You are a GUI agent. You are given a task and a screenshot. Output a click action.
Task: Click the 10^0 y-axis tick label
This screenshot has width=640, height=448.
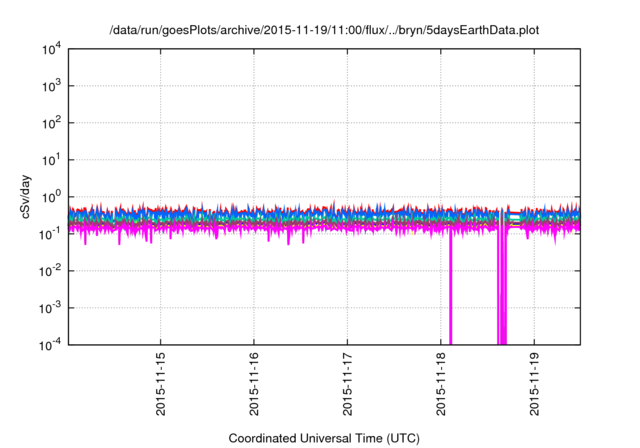[x=51, y=197]
